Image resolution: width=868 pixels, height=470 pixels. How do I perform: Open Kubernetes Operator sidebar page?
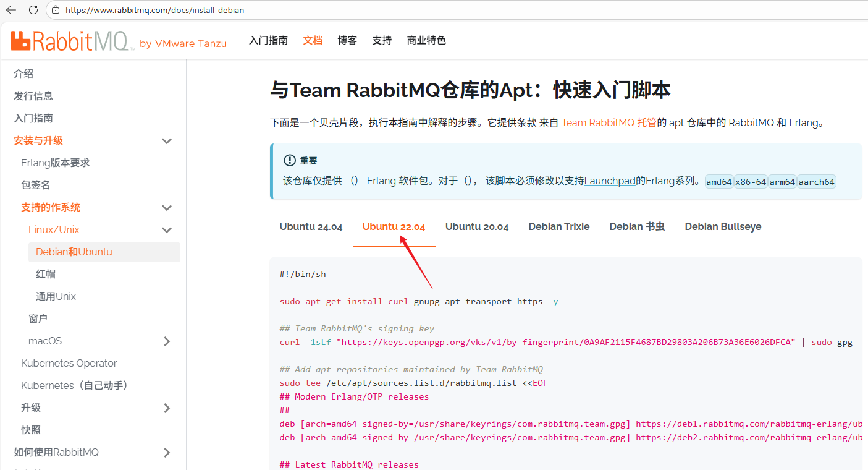click(x=69, y=363)
